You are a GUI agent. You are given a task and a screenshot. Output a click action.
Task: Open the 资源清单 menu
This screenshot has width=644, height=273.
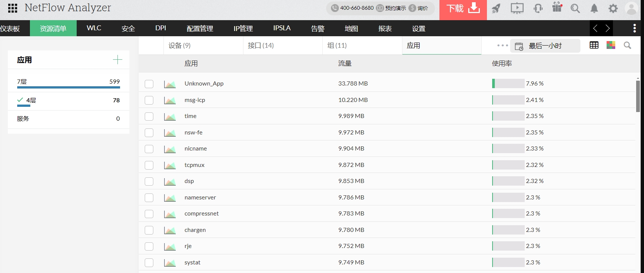pyautogui.click(x=53, y=28)
